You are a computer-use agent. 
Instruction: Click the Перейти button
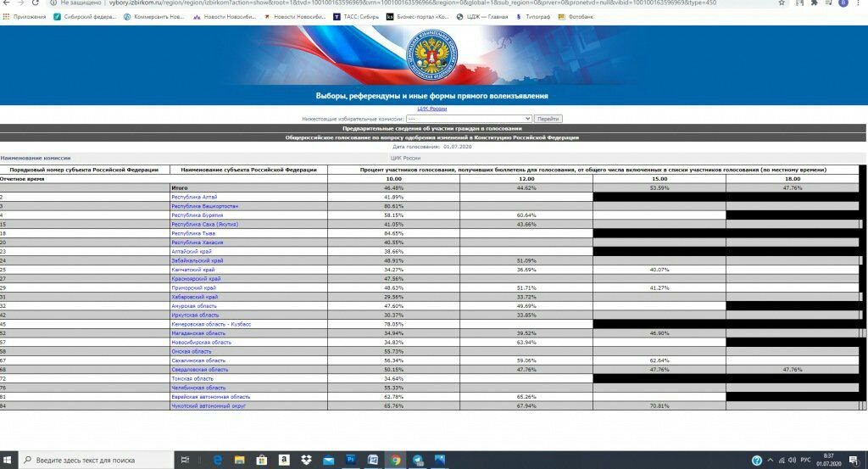548,119
